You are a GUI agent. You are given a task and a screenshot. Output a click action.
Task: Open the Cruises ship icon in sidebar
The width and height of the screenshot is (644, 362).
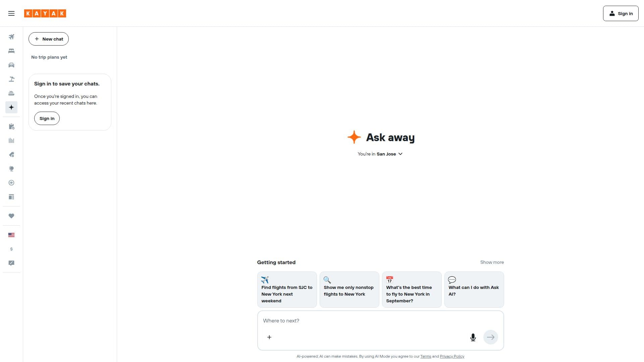(x=11, y=93)
